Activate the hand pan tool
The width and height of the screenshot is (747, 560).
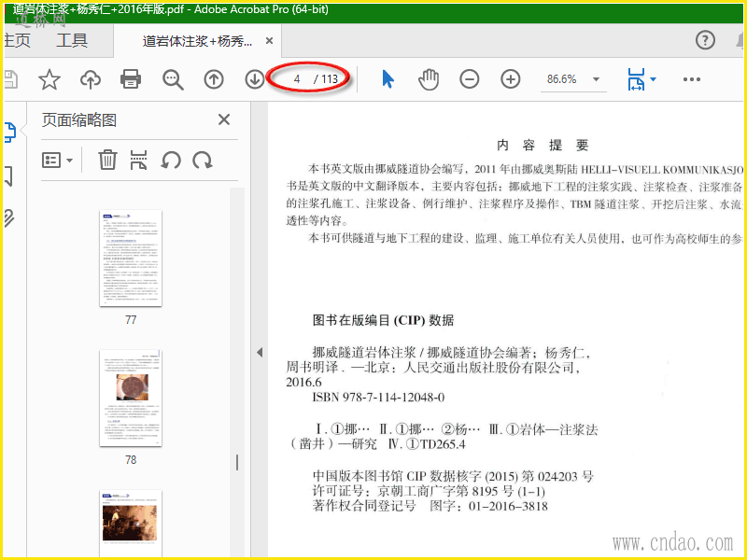pyautogui.click(x=429, y=79)
